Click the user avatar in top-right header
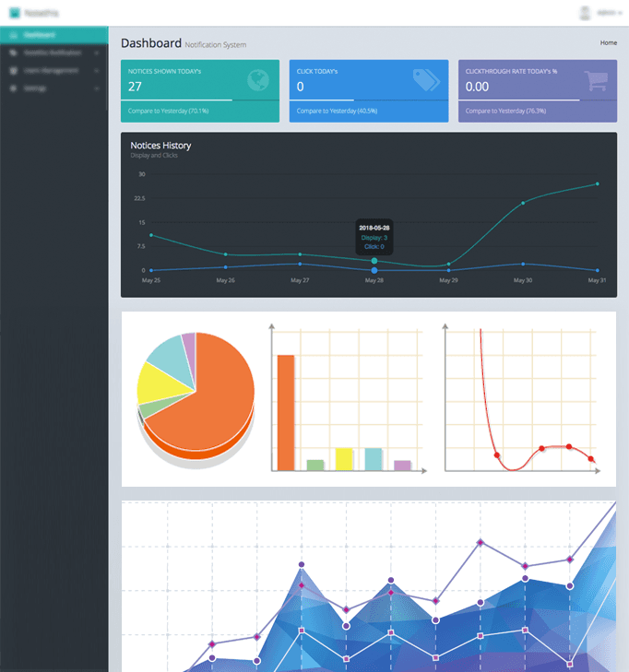This screenshot has width=629, height=672. tap(585, 13)
